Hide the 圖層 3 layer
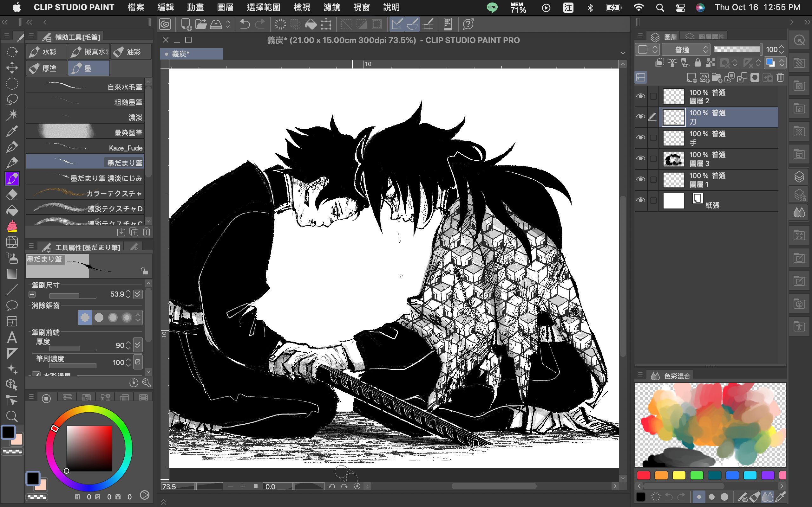 640,159
